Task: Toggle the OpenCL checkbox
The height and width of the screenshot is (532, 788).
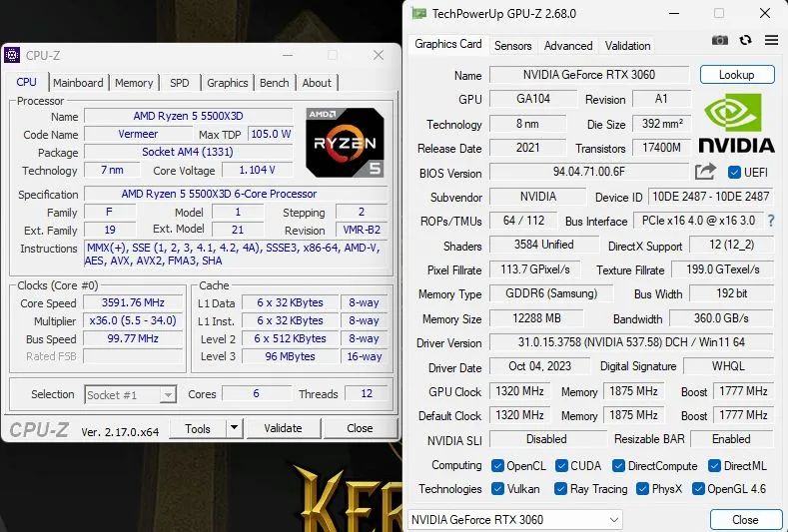Action: click(x=497, y=466)
